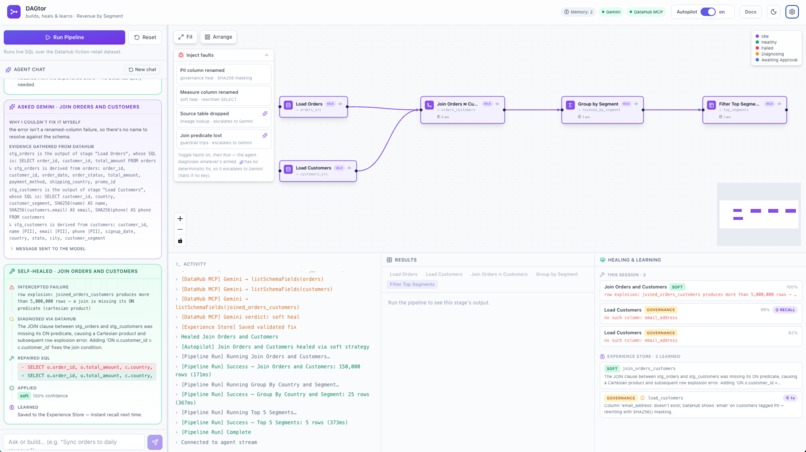Zoom in on the canvas with plus

[180, 219]
